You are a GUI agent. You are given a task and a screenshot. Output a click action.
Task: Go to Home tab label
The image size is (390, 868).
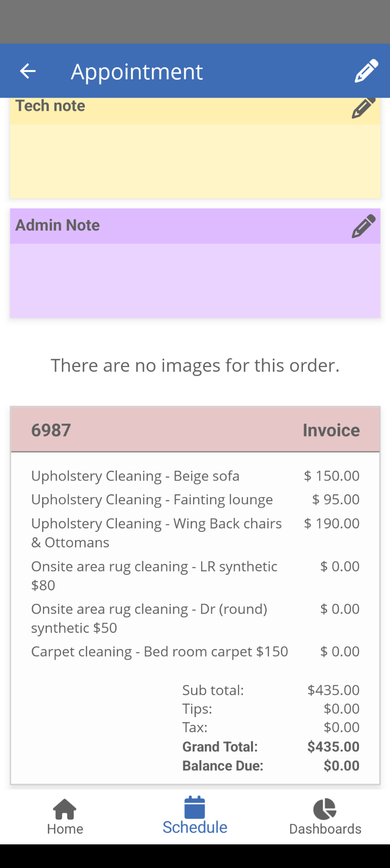tap(65, 829)
